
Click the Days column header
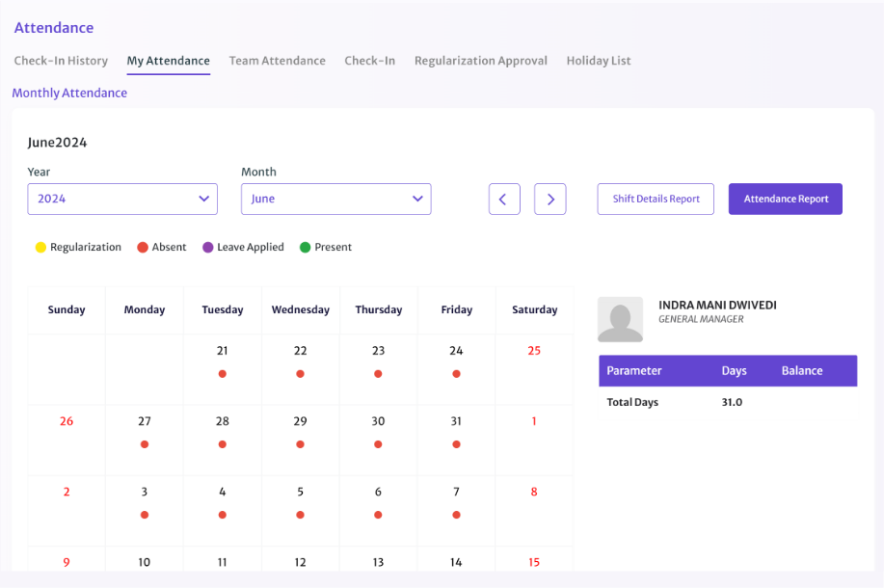[734, 370]
